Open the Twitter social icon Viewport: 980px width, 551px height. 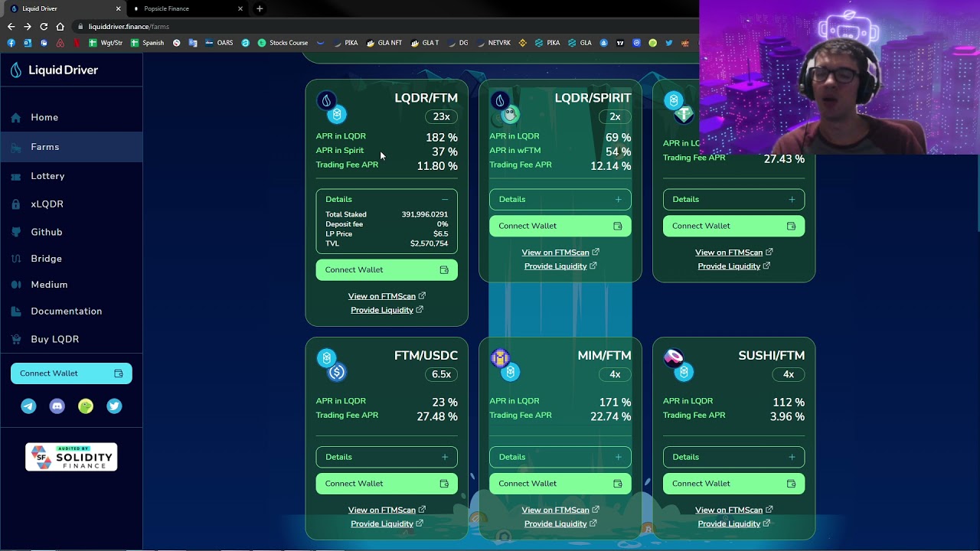point(114,406)
